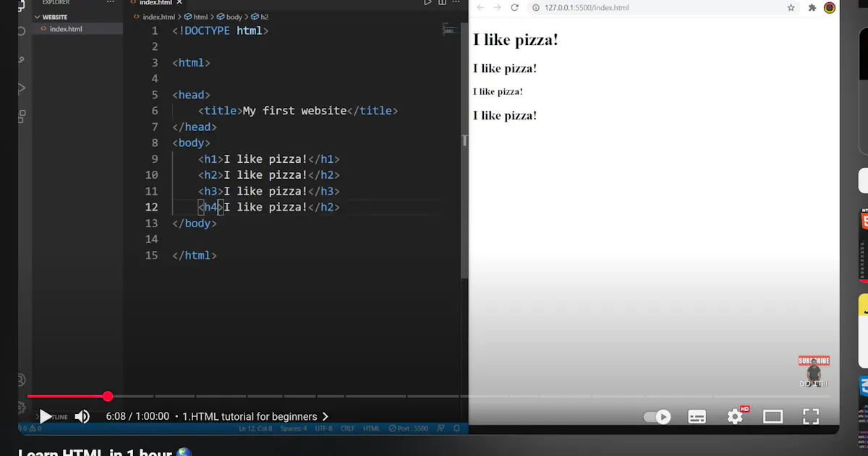Open the feedback icon in the status bar
Image resolution: width=868 pixels, height=456 pixels.
click(441, 428)
